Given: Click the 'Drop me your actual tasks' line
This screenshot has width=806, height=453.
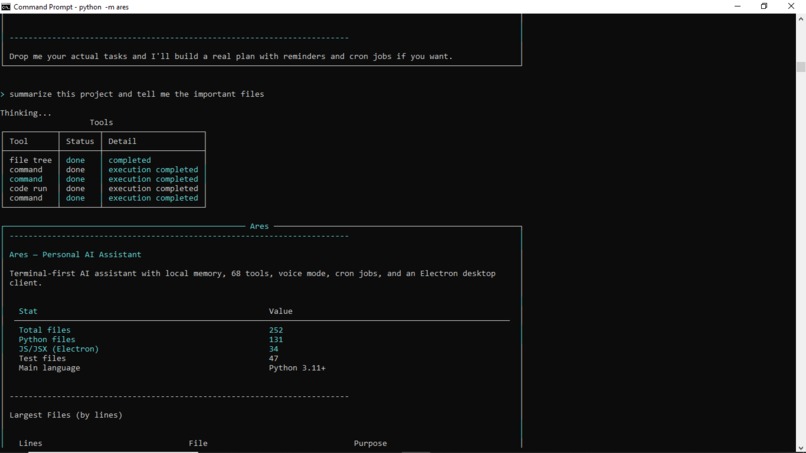Looking at the screenshot, I should click(231, 57).
